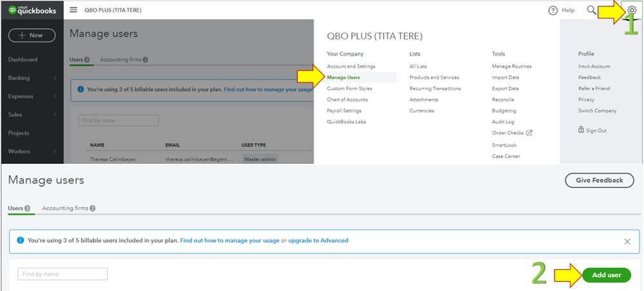
Task: Click the Help text label
Action: pos(568,10)
